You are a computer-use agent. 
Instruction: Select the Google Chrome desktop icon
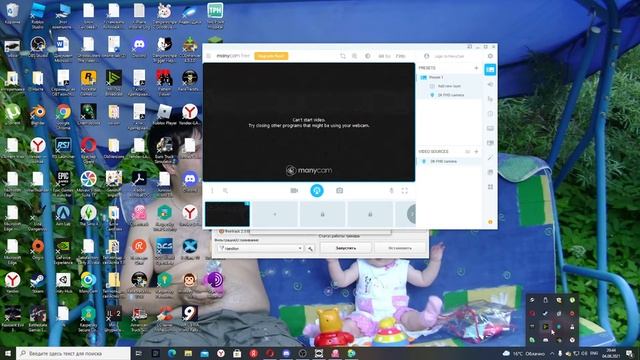[63, 116]
